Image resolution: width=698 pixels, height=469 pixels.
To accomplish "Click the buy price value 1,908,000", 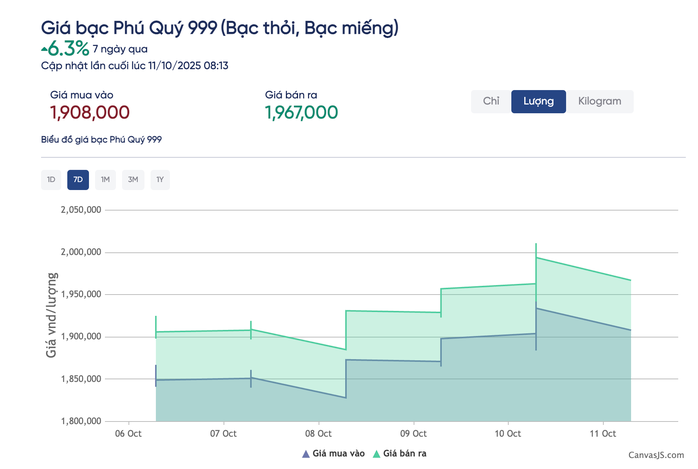I will click(x=89, y=113).
